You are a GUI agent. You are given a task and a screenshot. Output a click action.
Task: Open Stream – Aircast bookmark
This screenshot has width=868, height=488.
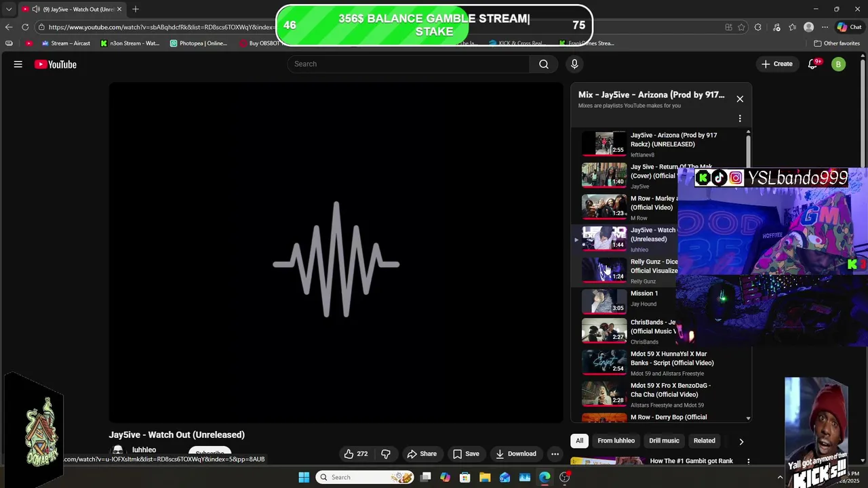click(66, 43)
